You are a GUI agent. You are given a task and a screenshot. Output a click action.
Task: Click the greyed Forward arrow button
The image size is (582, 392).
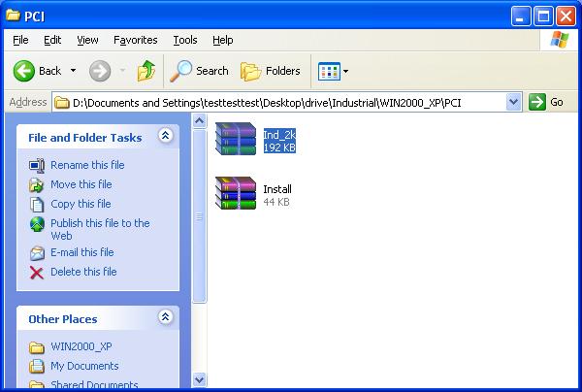click(x=100, y=71)
